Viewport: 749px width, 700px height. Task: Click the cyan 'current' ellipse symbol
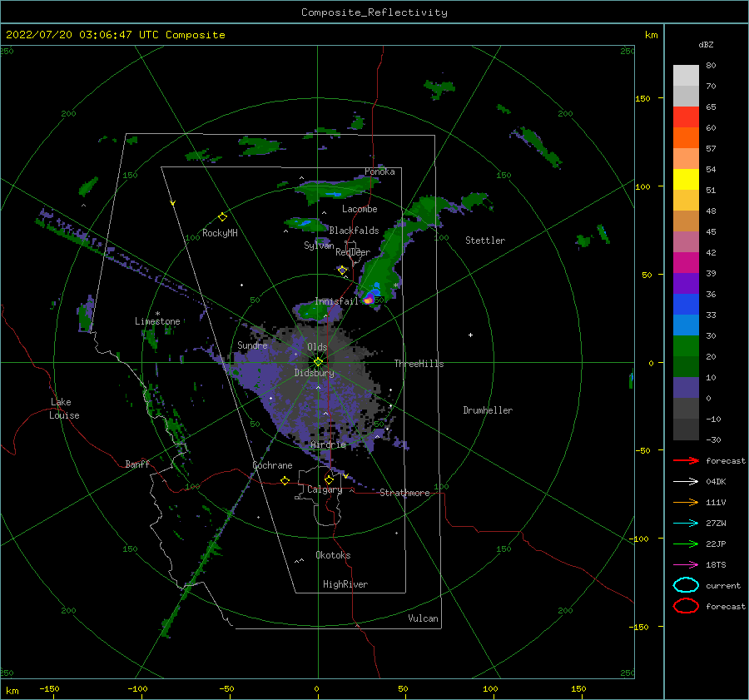686,585
